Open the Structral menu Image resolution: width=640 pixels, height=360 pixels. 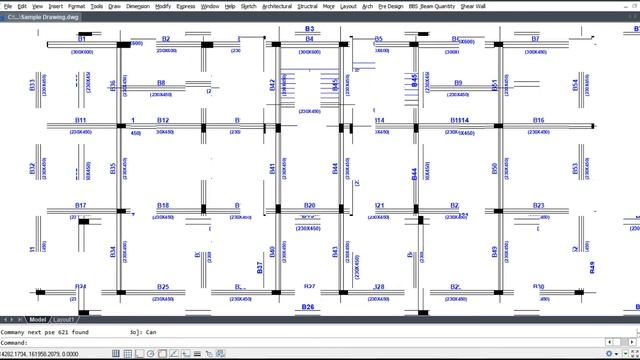[x=307, y=6]
